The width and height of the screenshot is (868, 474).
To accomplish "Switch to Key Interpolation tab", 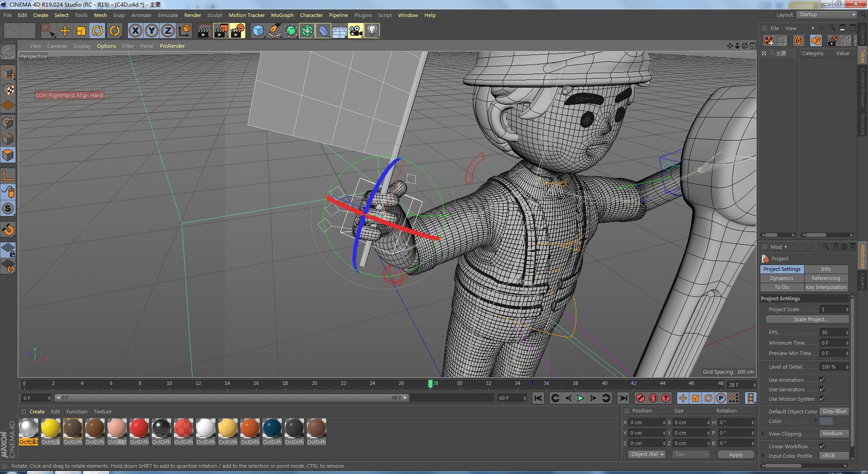I will [x=826, y=287].
